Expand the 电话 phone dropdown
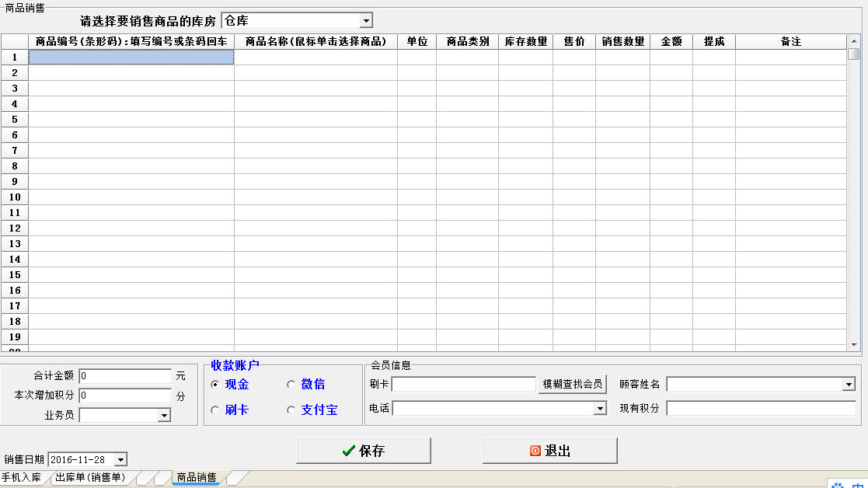The width and height of the screenshot is (868, 488). (600, 408)
